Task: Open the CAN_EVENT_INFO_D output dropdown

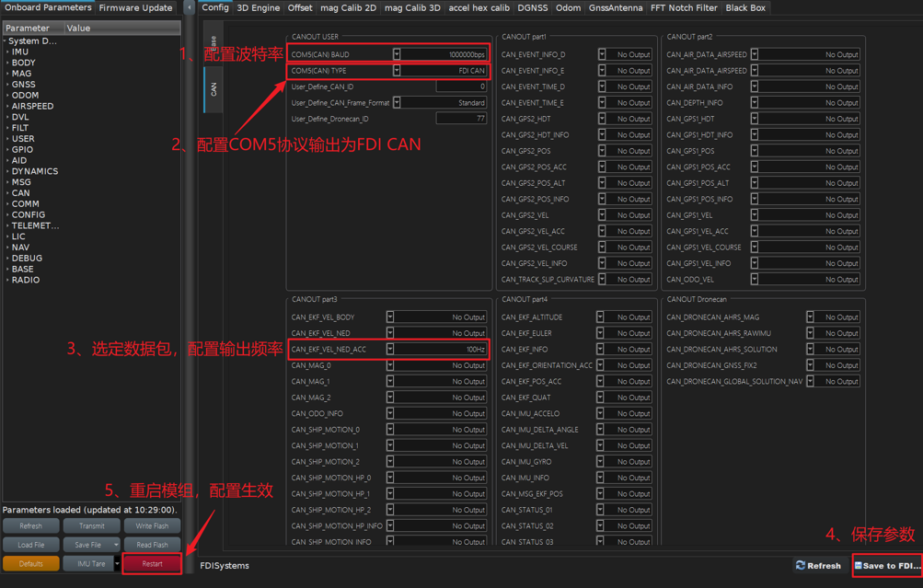Action: click(602, 54)
